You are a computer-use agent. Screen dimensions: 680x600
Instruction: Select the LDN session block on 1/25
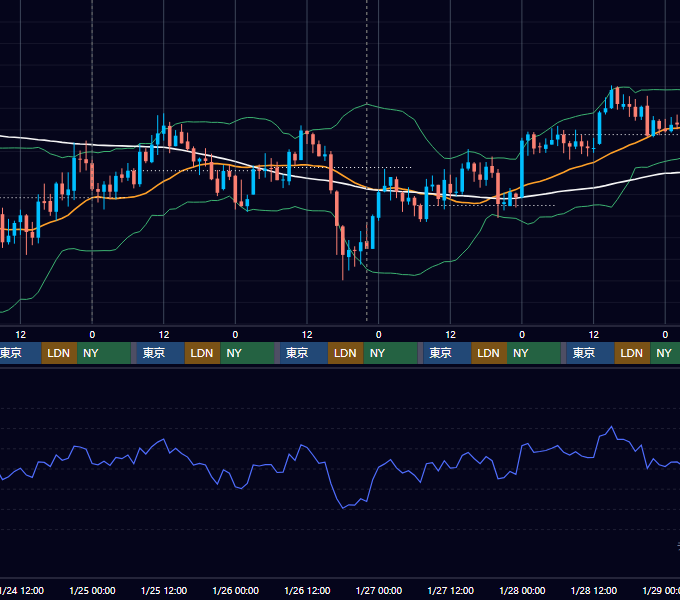point(202,353)
